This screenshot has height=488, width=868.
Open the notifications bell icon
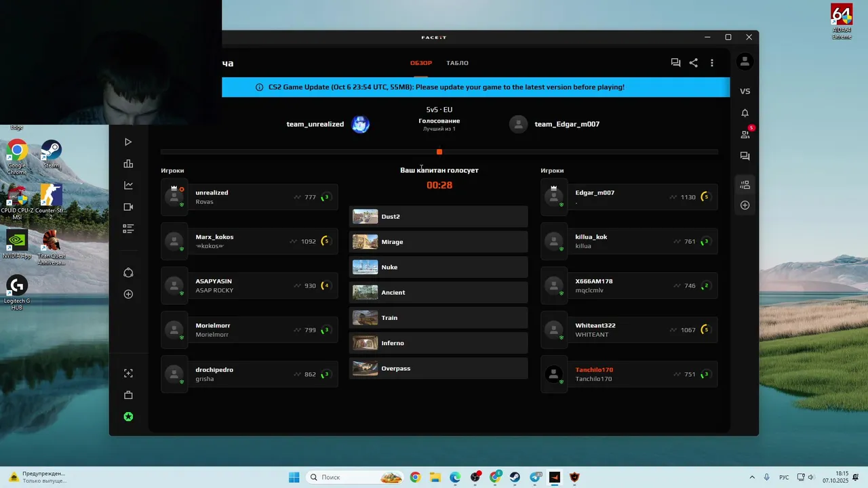click(745, 113)
